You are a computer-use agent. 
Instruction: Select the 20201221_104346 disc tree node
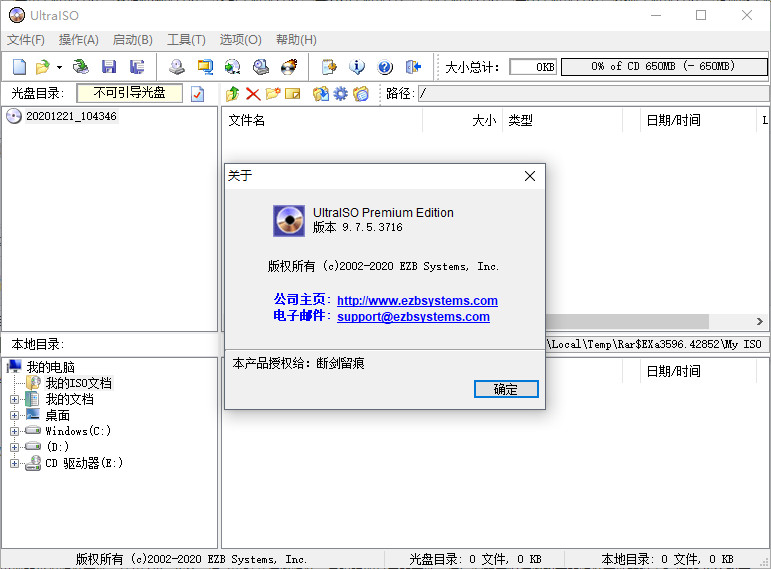pyautogui.click(x=71, y=116)
